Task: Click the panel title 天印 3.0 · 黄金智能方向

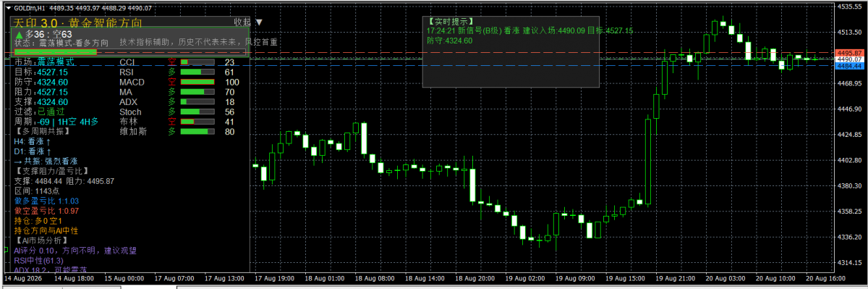Action: tap(78, 22)
